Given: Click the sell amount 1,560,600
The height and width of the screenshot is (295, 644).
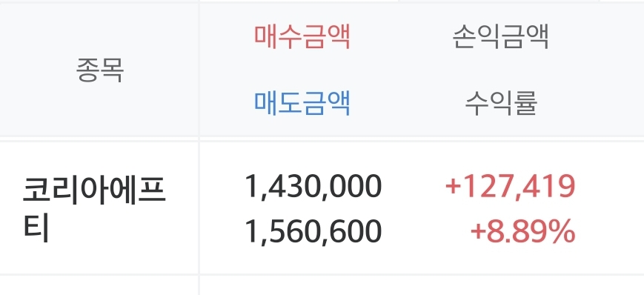Looking at the screenshot, I should coord(313,231).
